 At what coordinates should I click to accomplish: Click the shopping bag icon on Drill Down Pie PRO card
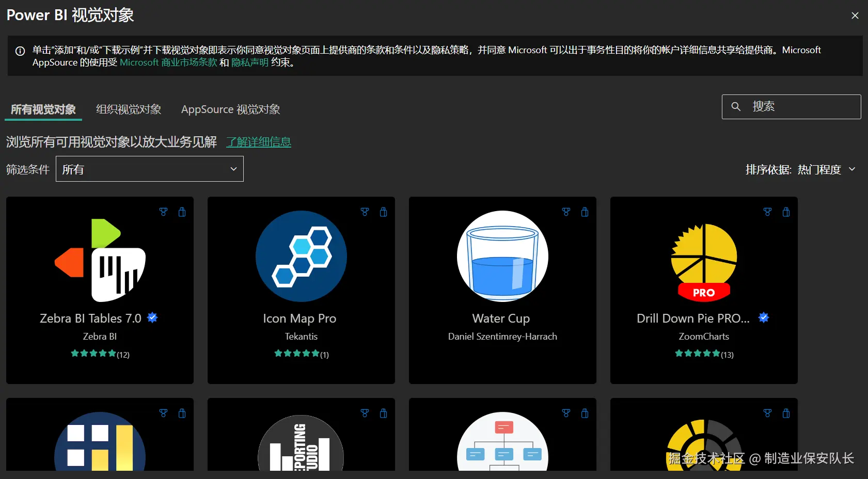tap(786, 212)
